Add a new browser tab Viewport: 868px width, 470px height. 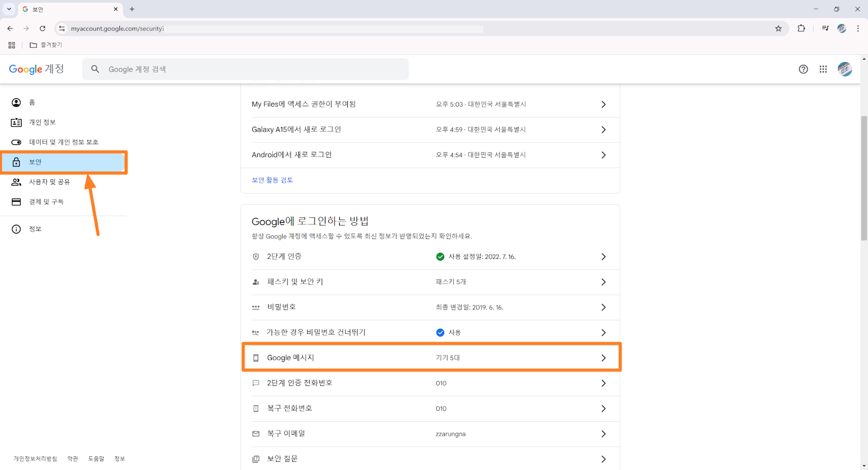tap(132, 9)
